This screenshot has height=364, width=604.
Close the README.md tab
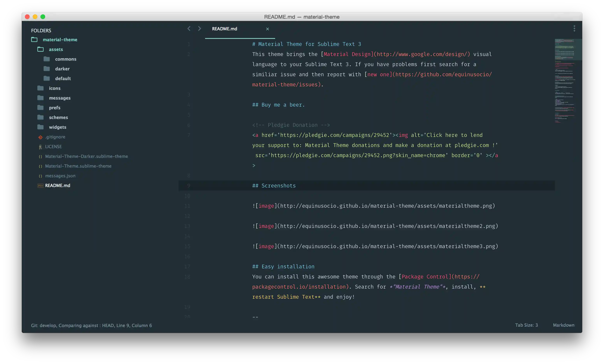click(x=267, y=29)
